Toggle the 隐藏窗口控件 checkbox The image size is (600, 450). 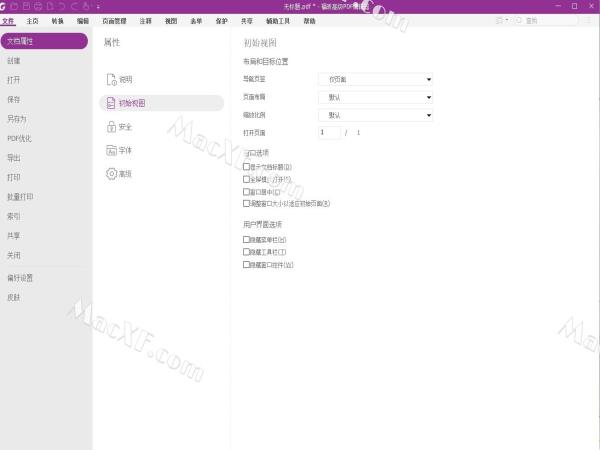coord(247,265)
